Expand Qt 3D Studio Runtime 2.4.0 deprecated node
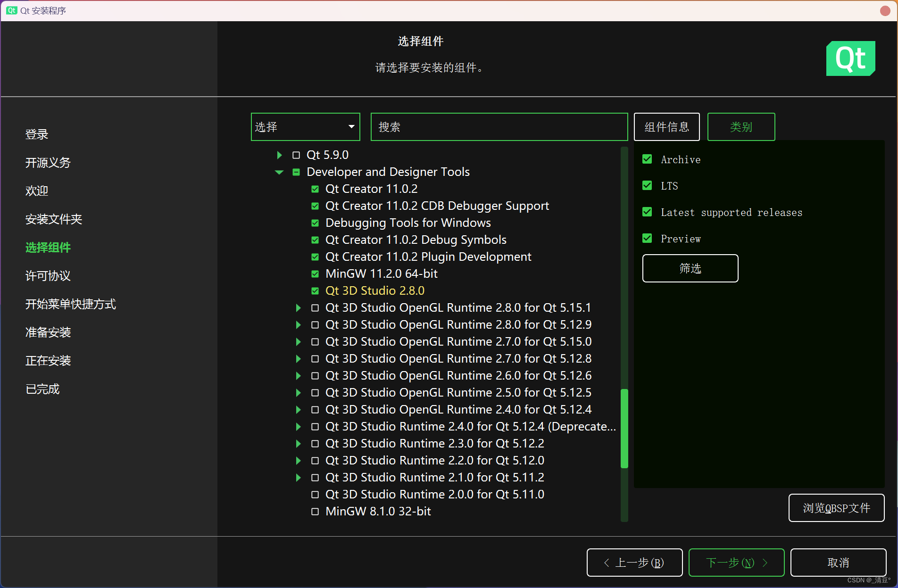The height and width of the screenshot is (588, 898). pos(298,427)
